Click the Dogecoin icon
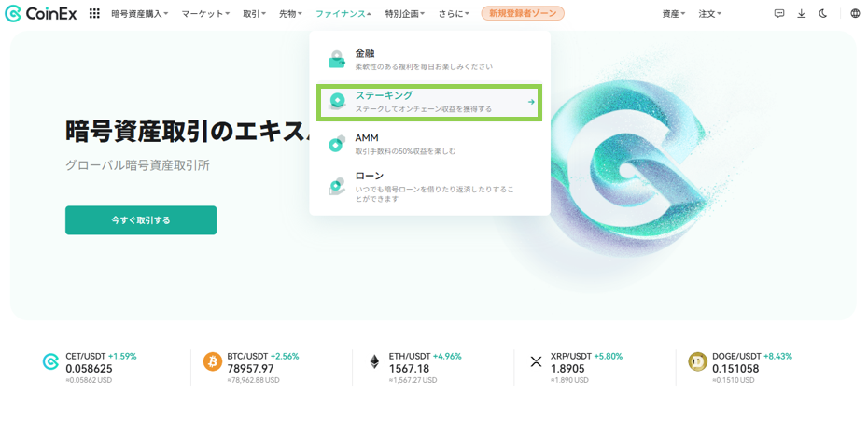Viewport: 868px width, 424px height. [697, 362]
